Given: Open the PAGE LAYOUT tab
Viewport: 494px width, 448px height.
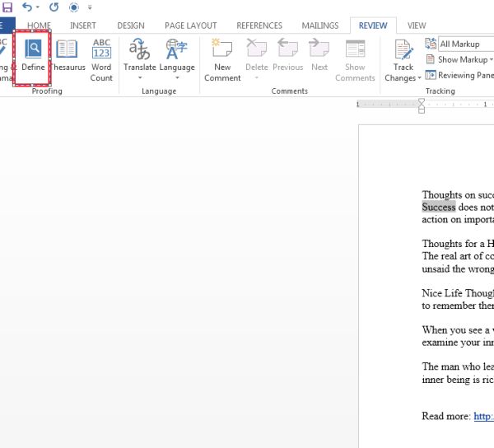Looking at the screenshot, I should click(x=191, y=26).
